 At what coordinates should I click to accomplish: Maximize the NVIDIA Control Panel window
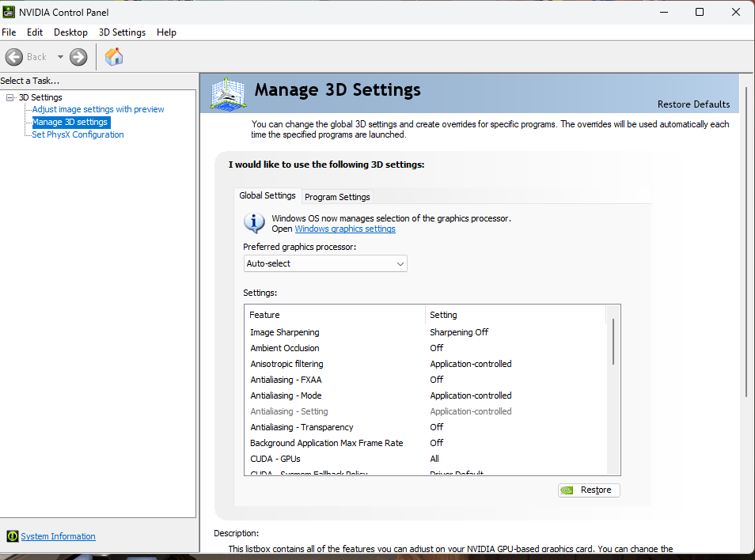699,12
